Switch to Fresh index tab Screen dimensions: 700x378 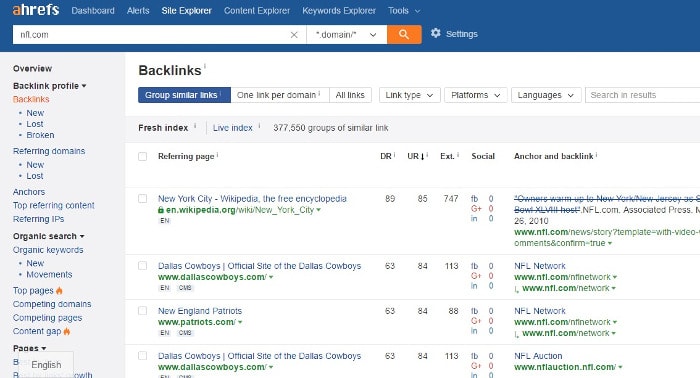pos(163,128)
